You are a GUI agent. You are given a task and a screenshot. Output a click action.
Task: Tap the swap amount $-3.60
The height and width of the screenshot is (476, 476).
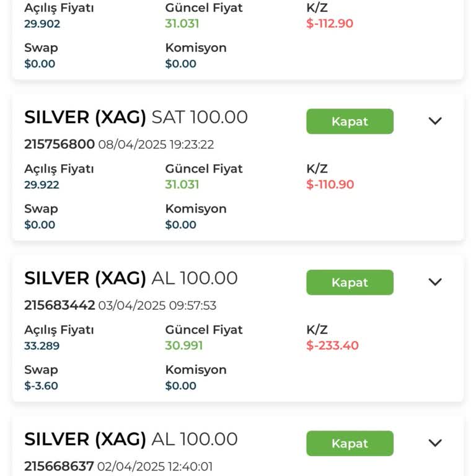pos(41,386)
